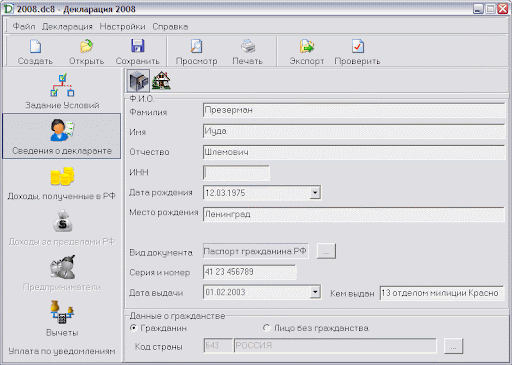Click the Отчество input field
Viewport: 512px width, 365px height.
[354, 152]
